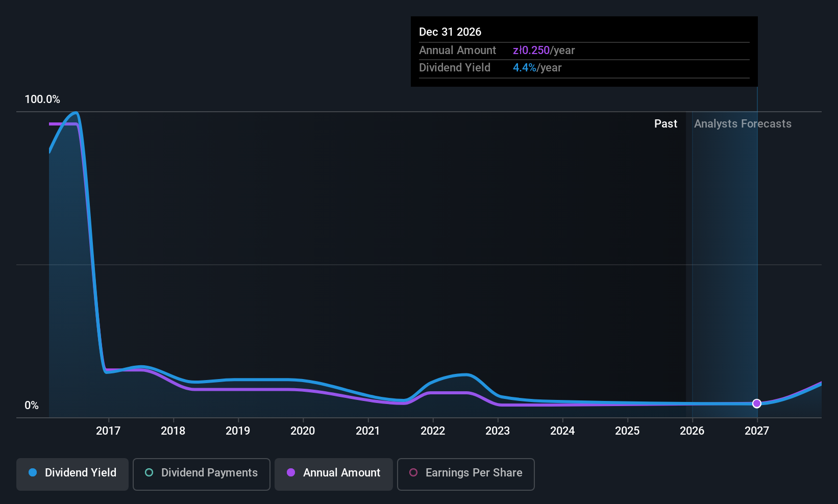
Task: Click the 0% y-axis label
Action: 32,406
